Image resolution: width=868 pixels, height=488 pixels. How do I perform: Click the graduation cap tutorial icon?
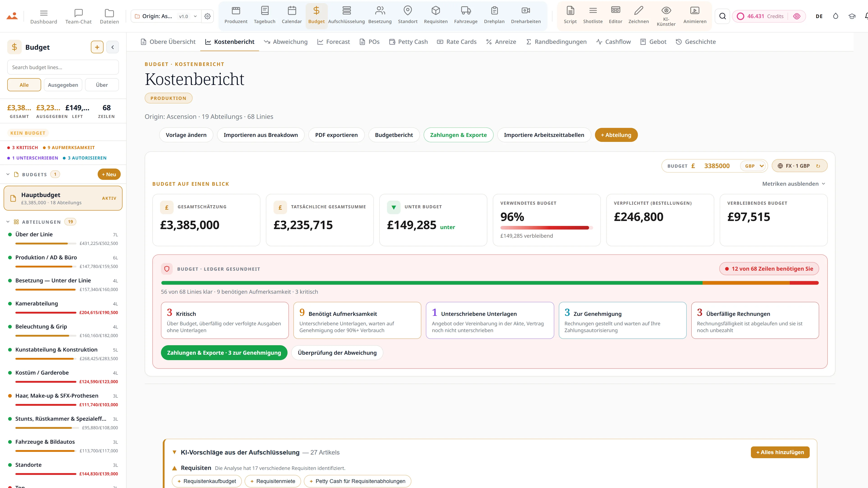(852, 16)
